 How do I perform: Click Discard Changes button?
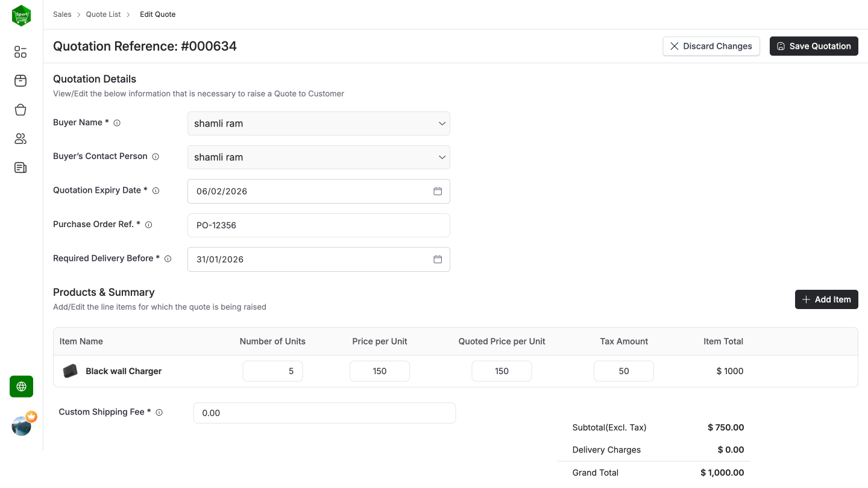[711, 46]
